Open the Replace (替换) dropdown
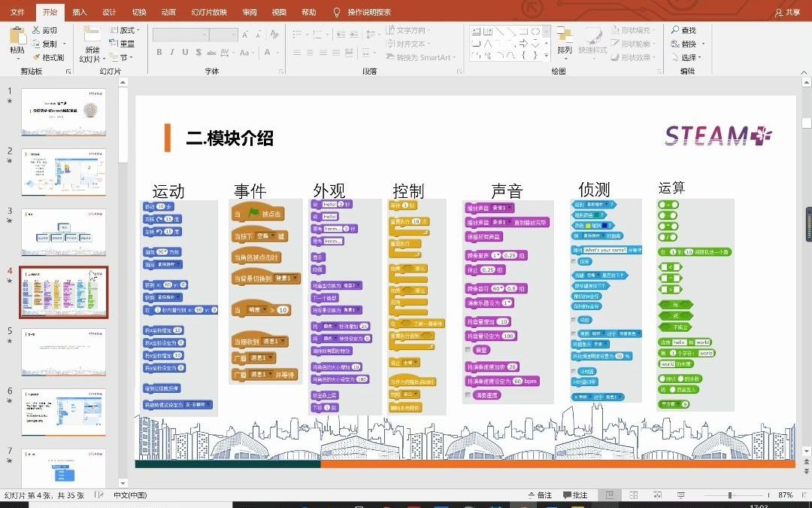The image size is (812, 508). [x=687, y=43]
